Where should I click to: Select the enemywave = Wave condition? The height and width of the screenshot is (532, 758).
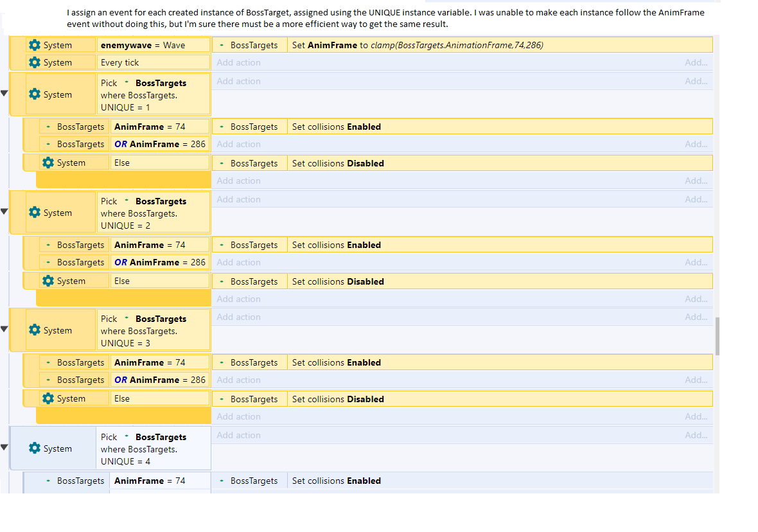(154, 45)
